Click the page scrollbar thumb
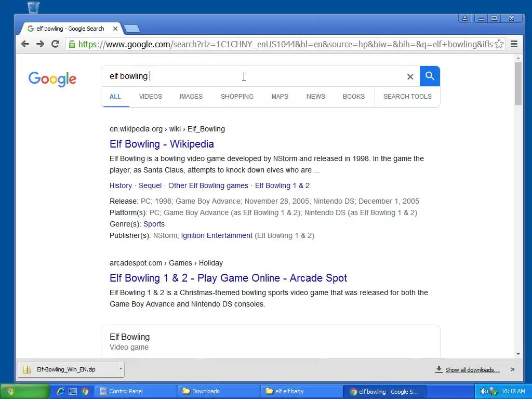This screenshot has width=532, height=399. 518,84
